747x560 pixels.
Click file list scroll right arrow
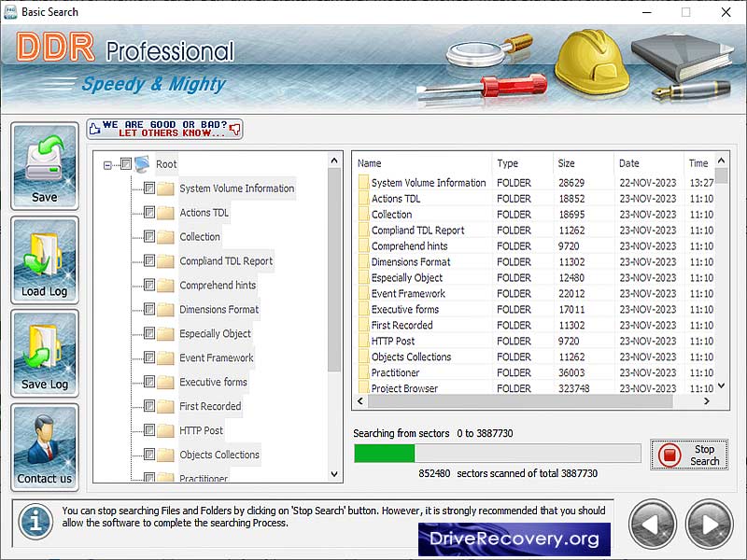[707, 401]
